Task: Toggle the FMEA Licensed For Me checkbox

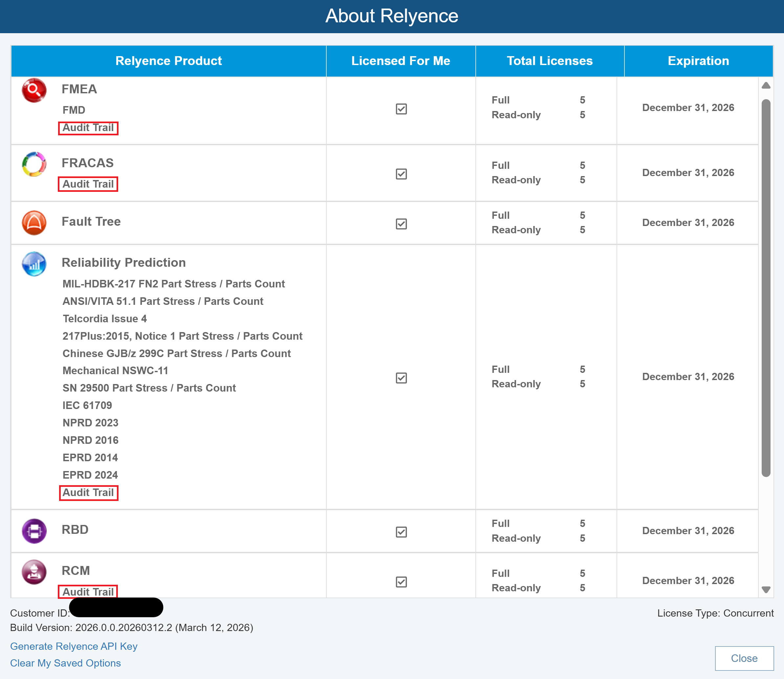Action: [401, 109]
